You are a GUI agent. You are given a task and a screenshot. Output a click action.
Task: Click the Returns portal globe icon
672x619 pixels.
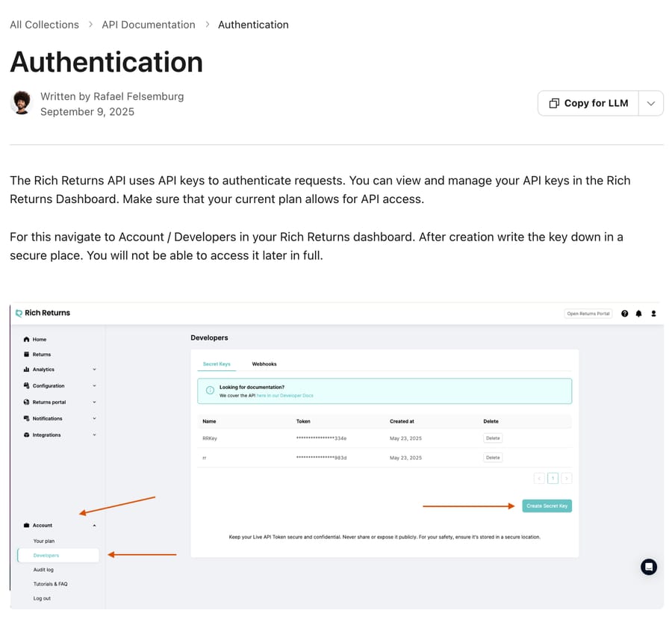click(x=27, y=402)
